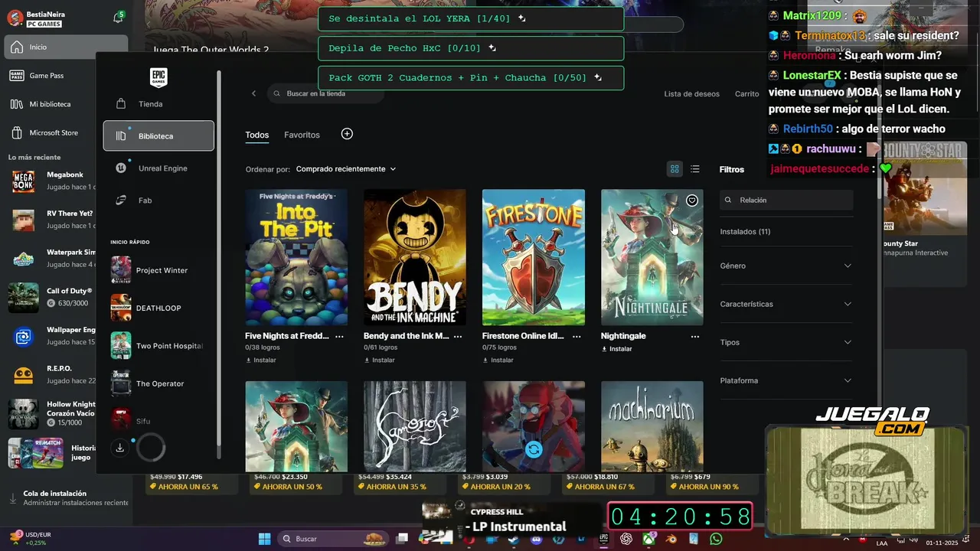This screenshot has width=980, height=551.
Task: Open ChatGPT from the taskbar
Action: (x=626, y=539)
